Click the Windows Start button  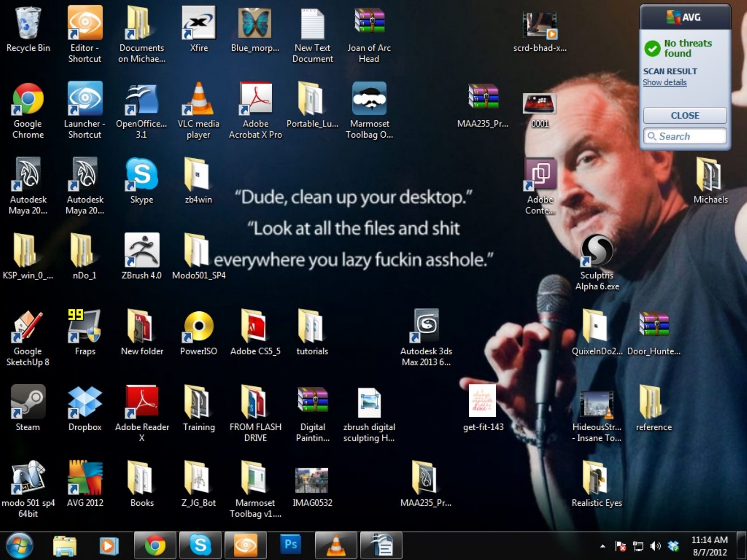pos(20,546)
